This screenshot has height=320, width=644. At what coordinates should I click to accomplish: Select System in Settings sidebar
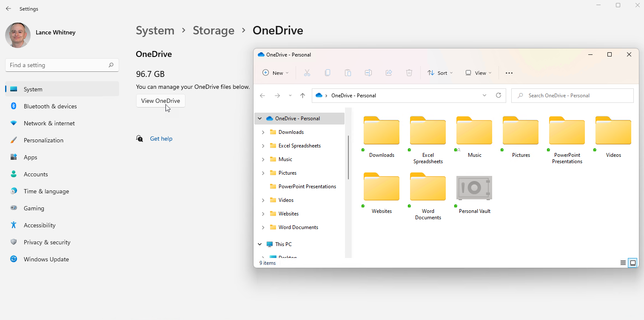(62, 89)
